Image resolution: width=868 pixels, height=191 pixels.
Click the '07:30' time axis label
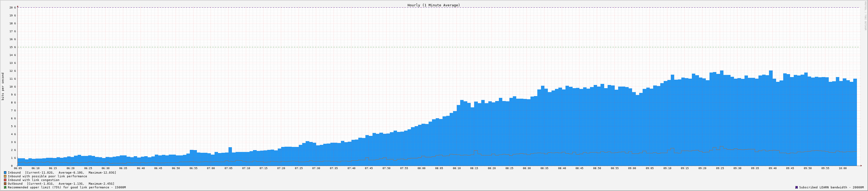(316, 168)
